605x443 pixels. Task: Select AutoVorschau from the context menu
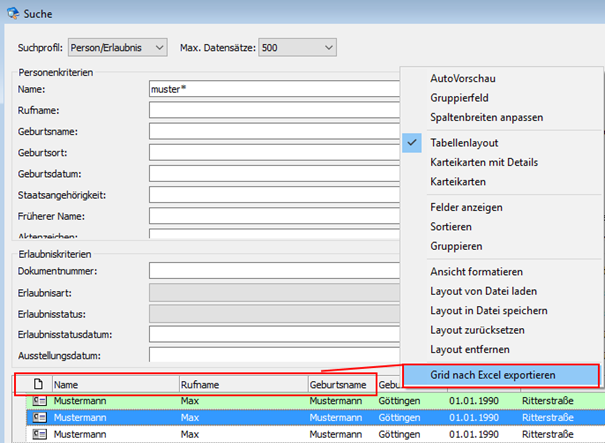pos(462,78)
